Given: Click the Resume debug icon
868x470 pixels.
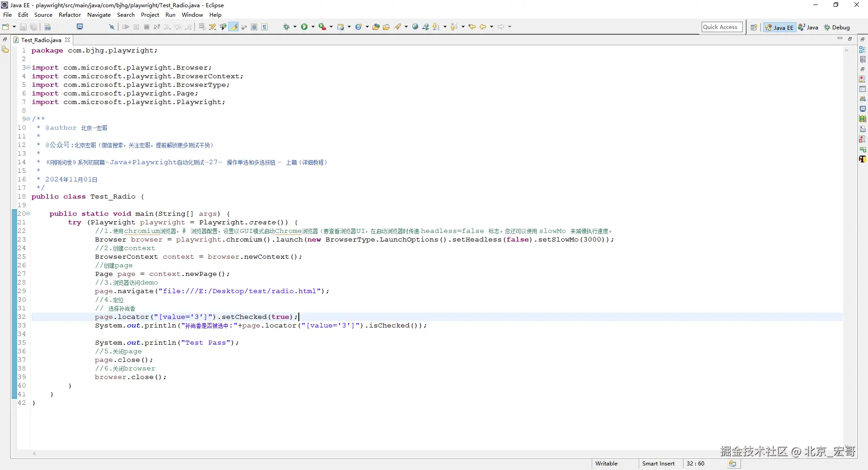Looking at the screenshot, I should click(x=126, y=27).
